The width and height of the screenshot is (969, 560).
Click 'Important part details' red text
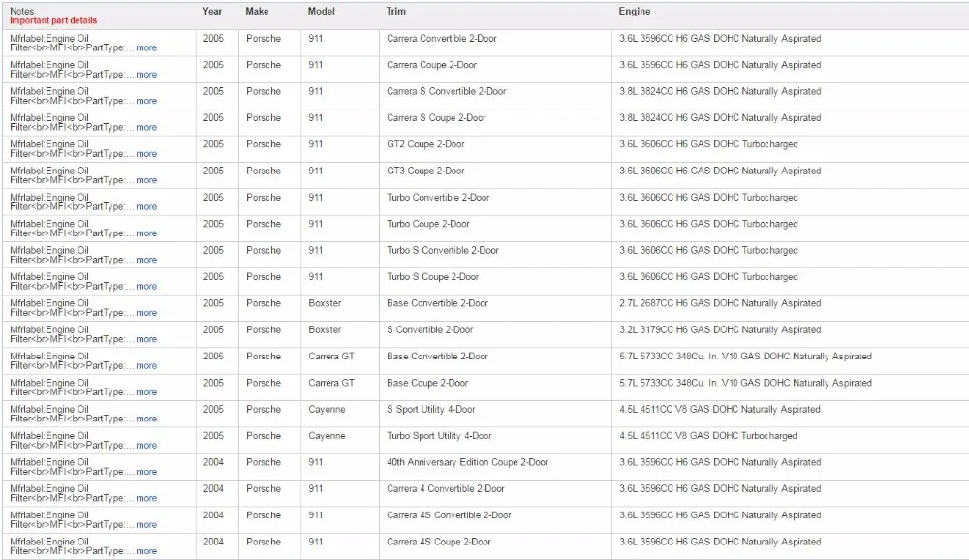point(53,21)
